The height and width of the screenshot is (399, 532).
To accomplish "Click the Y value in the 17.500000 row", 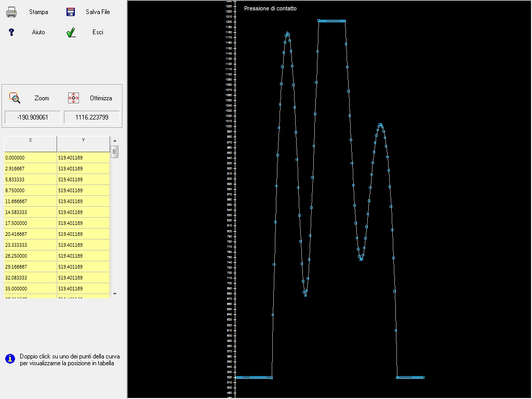I will point(84,223).
